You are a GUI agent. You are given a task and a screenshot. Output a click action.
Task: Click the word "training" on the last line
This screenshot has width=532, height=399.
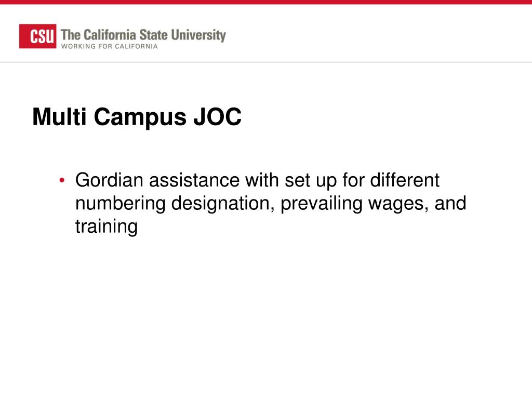(107, 227)
